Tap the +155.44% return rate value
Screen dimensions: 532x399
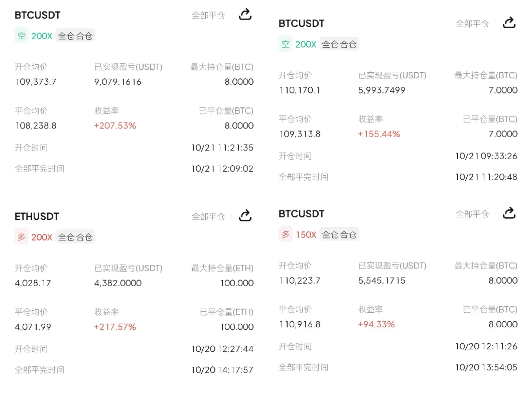coord(379,134)
